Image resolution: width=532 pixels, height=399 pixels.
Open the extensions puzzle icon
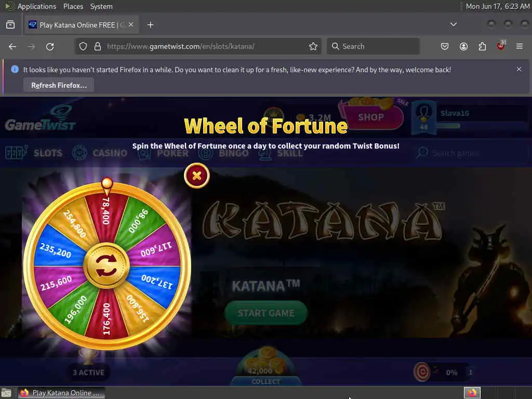click(482, 46)
